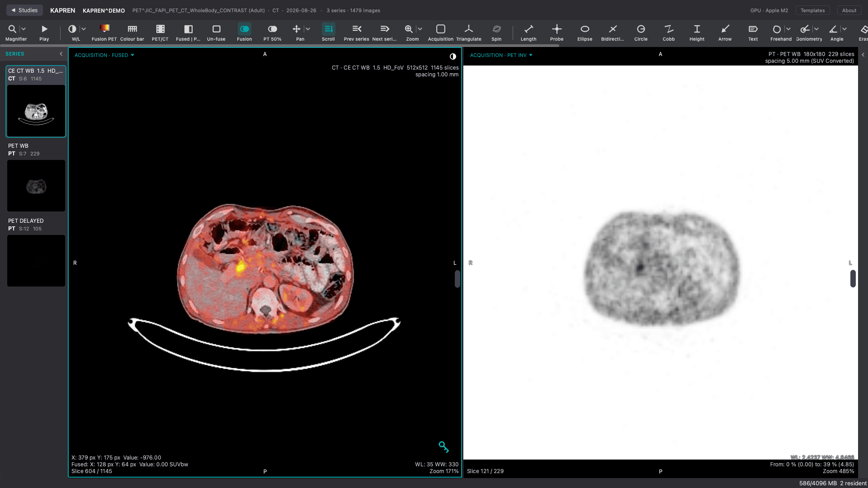Switch to the PET/CT layout
The image size is (868, 488).
point(160,33)
